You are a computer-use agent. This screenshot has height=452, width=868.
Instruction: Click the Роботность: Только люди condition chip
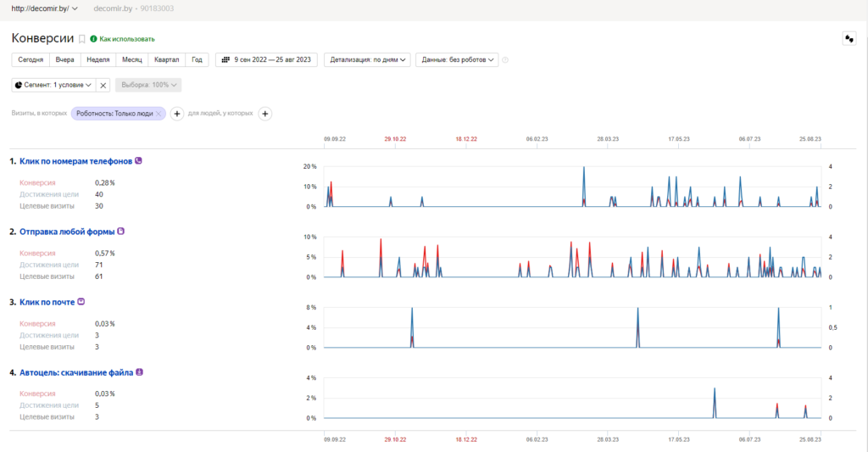coord(114,114)
